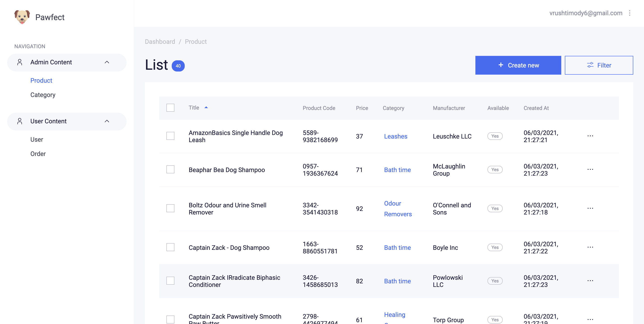Open actions menu for AmazonBasics Leash row

tap(590, 136)
